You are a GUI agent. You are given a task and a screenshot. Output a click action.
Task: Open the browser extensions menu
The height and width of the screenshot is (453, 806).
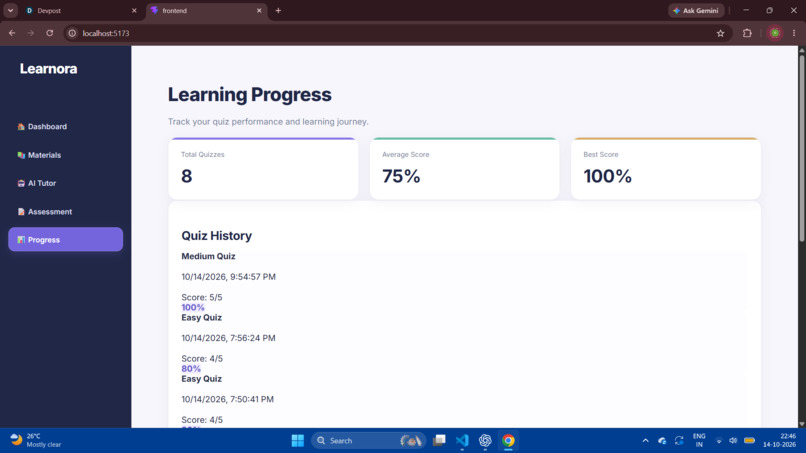(747, 33)
